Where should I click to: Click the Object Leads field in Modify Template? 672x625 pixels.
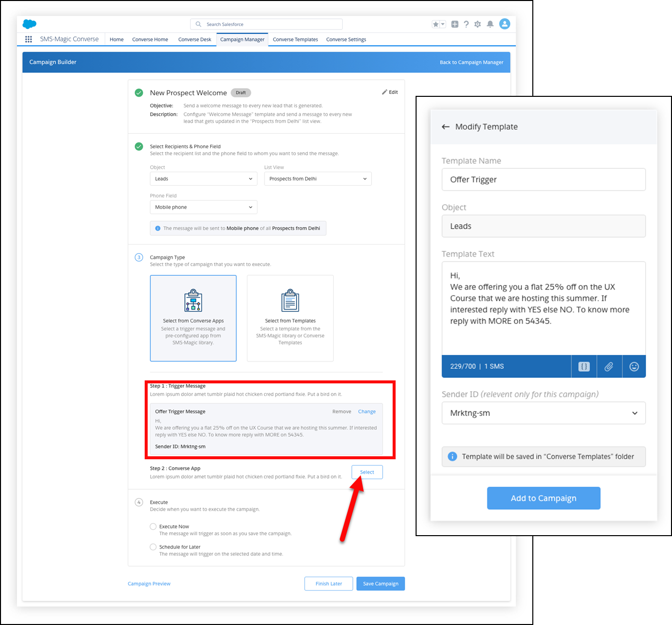[544, 226]
